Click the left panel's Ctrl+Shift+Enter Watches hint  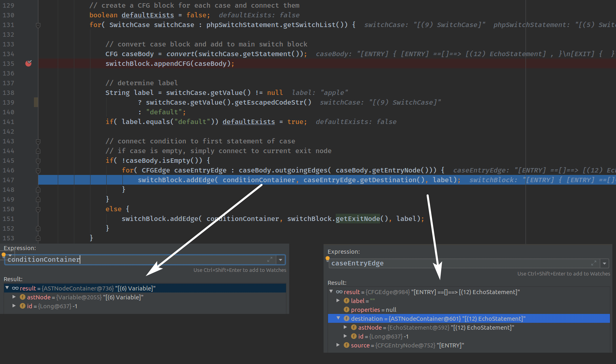(240, 270)
